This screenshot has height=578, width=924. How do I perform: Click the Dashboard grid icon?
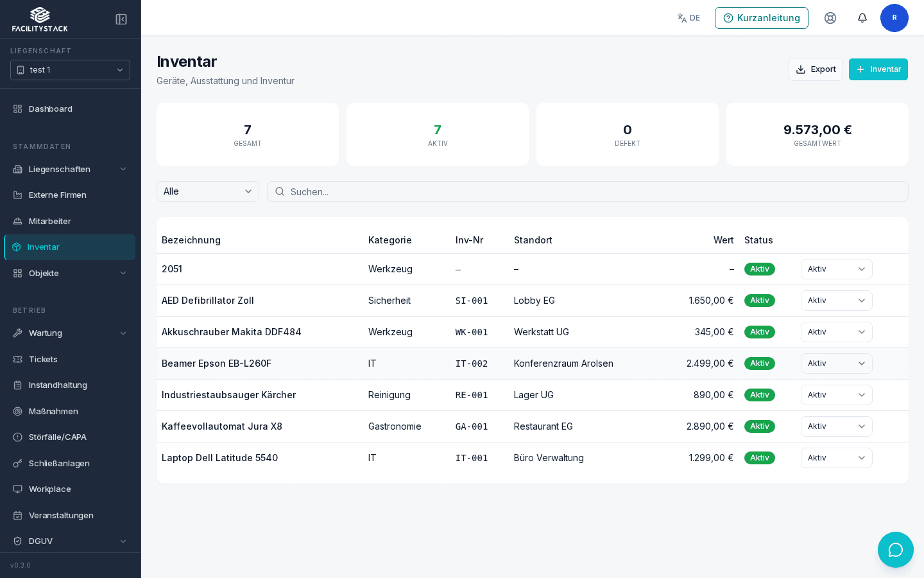point(18,109)
